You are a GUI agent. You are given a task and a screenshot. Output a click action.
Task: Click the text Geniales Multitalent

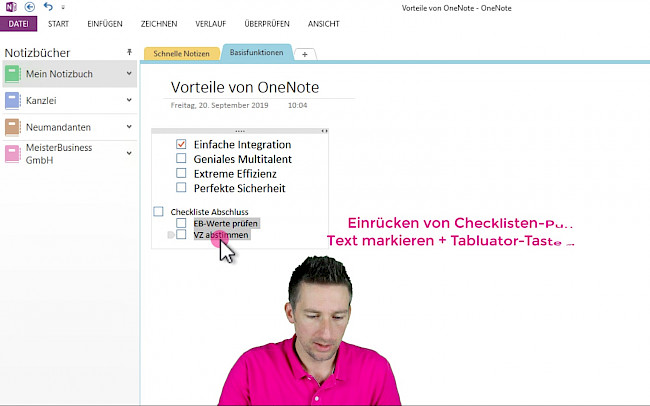(x=243, y=159)
